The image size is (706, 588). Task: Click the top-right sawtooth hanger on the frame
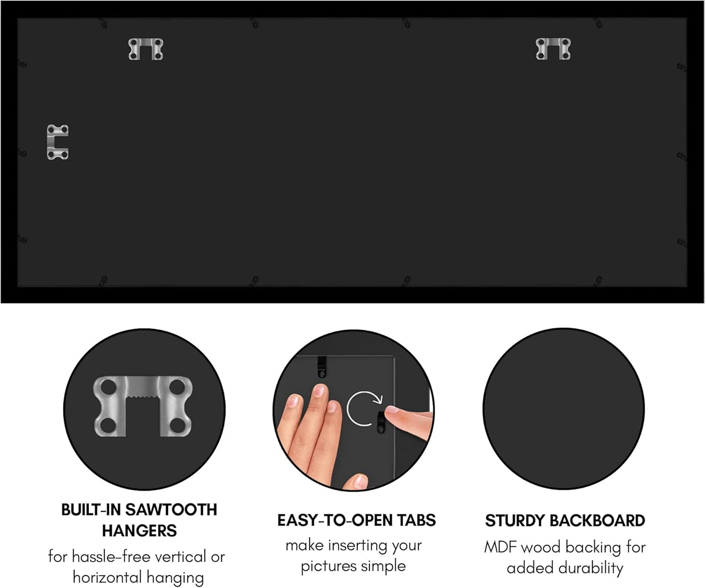(553, 49)
